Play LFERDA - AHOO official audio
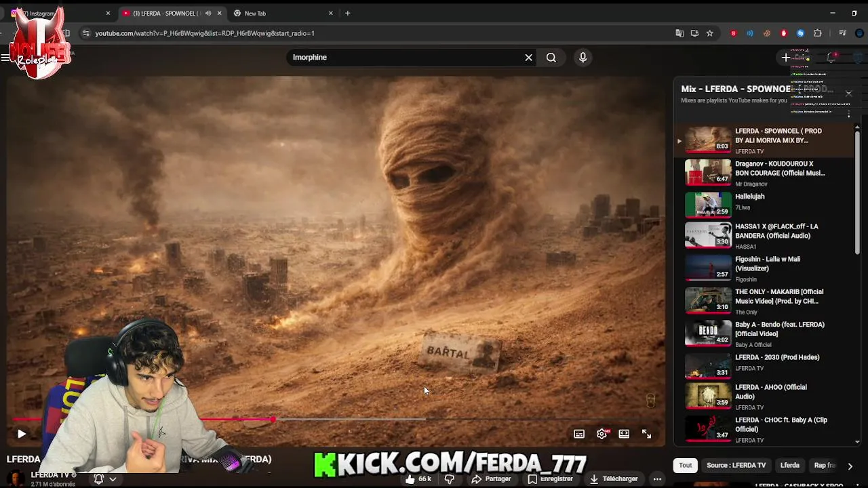Viewport: 868px width, 488px height. coord(764,399)
